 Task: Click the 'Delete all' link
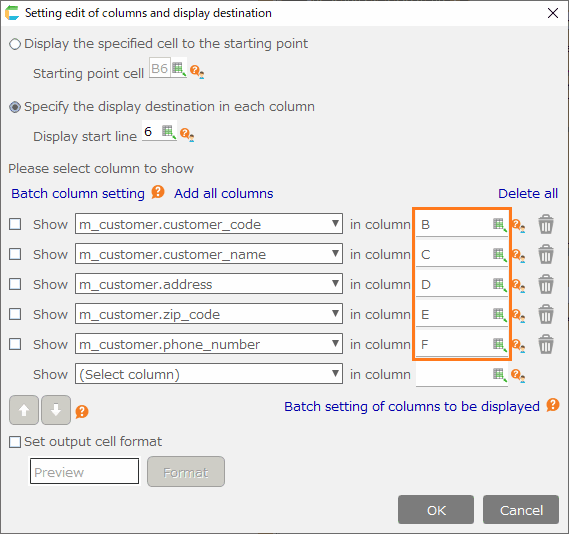[528, 193]
